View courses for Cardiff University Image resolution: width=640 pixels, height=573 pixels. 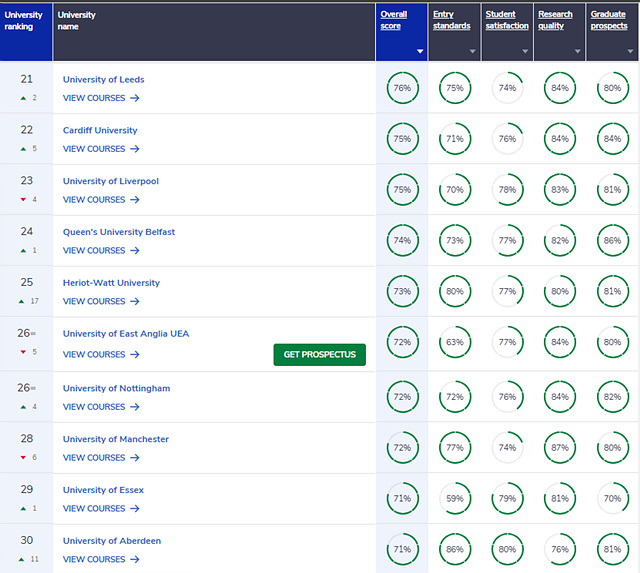click(x=101, y=149)
